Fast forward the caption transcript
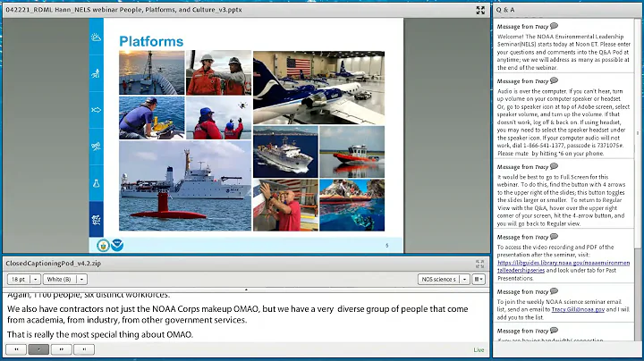The image size is (644, 361). point(61,349)
